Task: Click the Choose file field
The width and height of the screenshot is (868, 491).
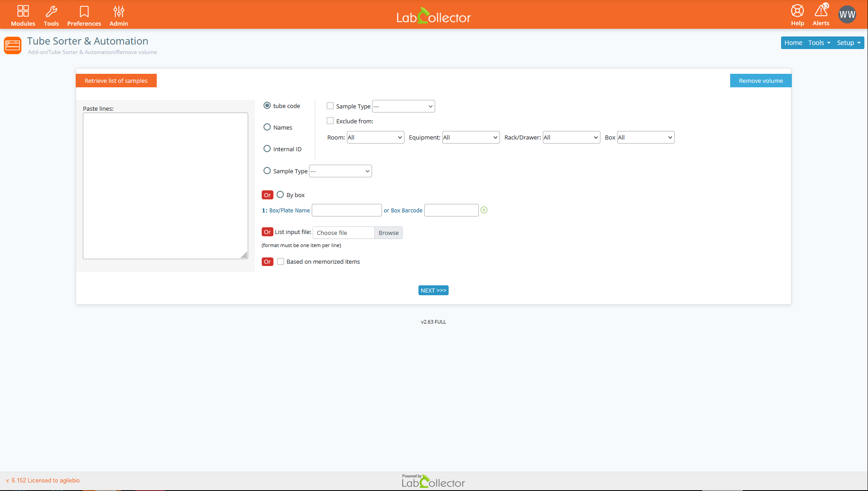Action: [x=344, y=233]
